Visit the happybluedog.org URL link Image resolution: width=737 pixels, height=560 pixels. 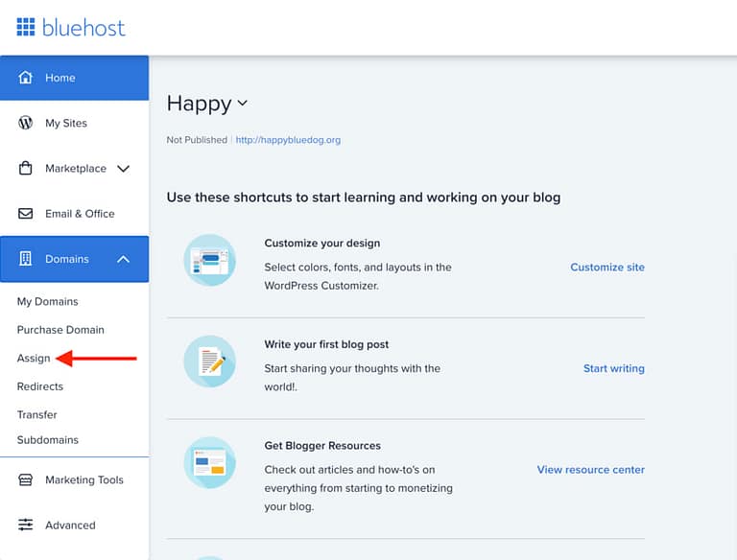click(288, 140)
